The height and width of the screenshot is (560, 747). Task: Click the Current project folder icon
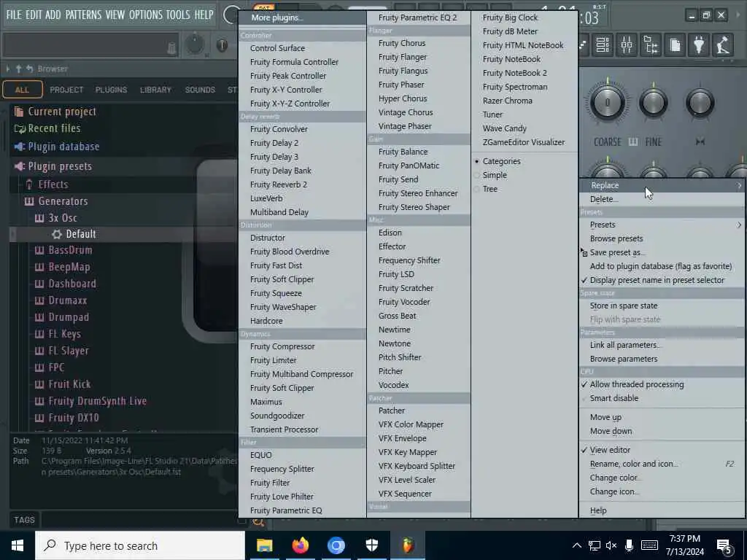(x=19, y=112)
